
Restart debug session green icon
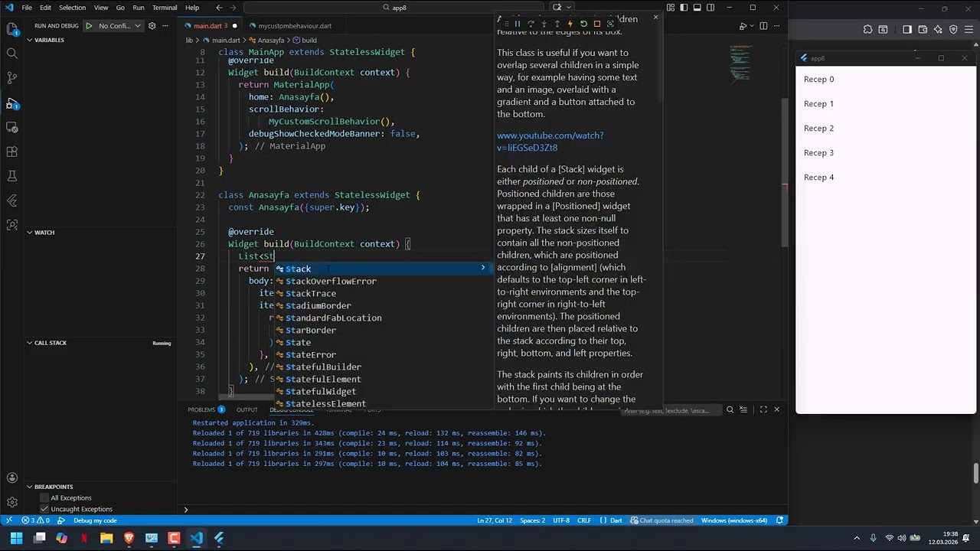(x=583, y=24)
